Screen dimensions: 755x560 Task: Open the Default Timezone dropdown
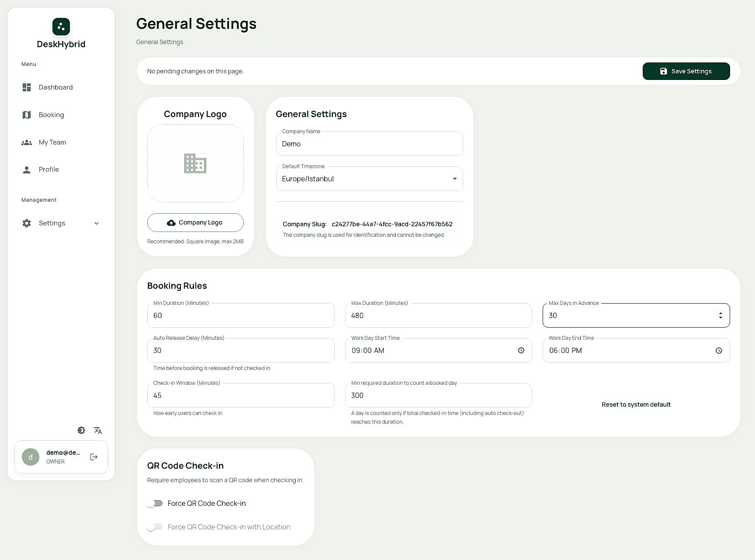tap(454, 179)
